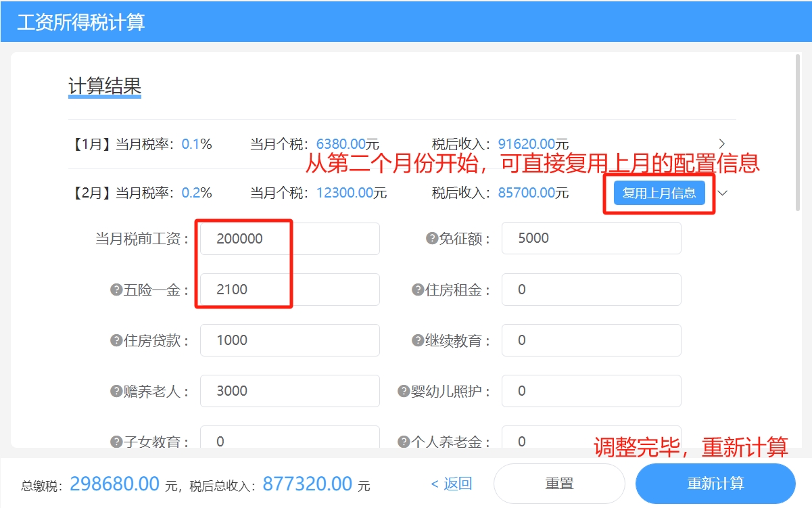Focus the 当月税前工资 input field
Screen dimensions: 812x508
click(289, 239)
